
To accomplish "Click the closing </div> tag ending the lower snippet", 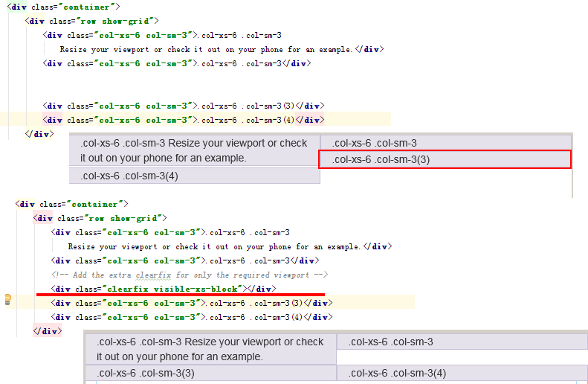I will point(48,331).
